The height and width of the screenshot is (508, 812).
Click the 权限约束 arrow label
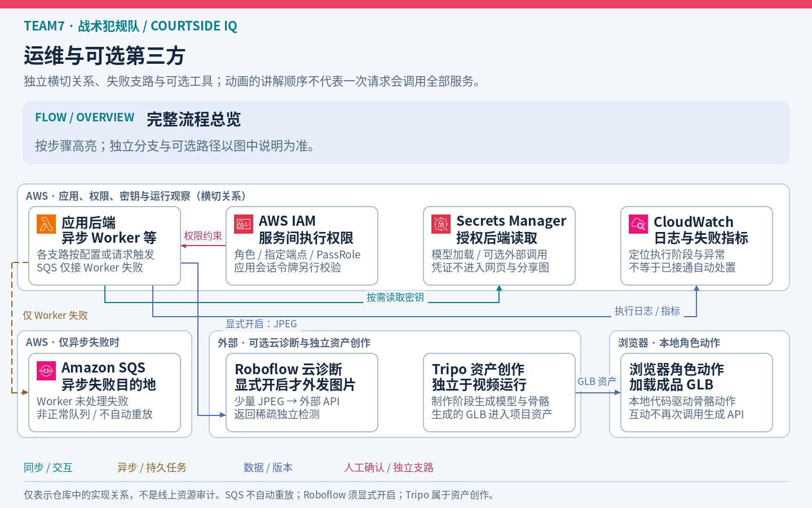(203, 236)
